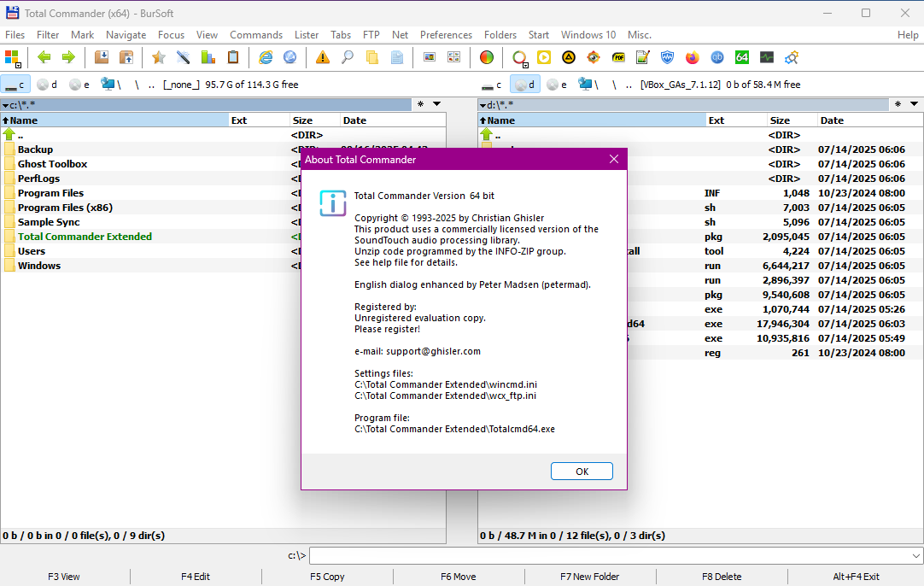Click the orange warning triangle icon
Screen dimensions: 924x586
323,57
